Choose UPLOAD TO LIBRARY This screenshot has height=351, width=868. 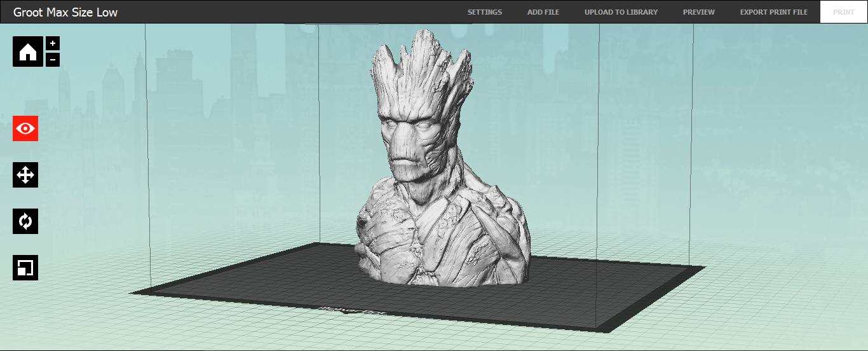coord(621,12)
